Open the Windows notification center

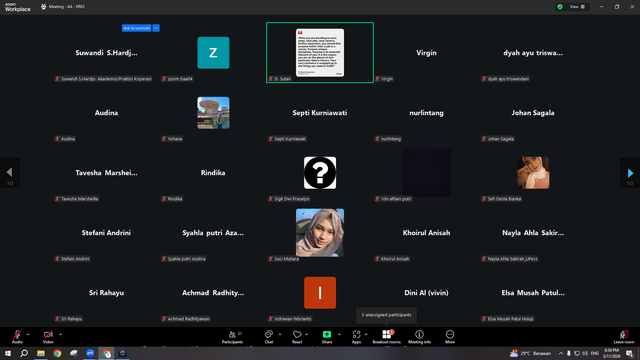630,353
